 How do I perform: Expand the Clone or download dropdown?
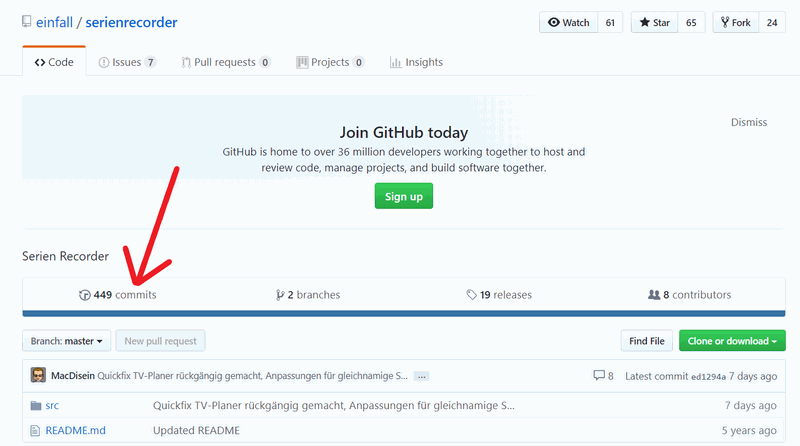coord(732,341)
